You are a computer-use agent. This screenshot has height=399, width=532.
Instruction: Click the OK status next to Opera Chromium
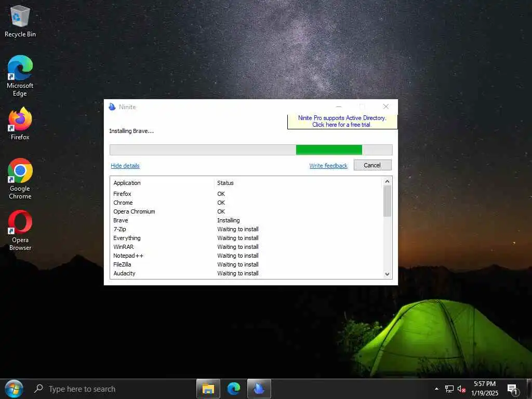point(221,211)
